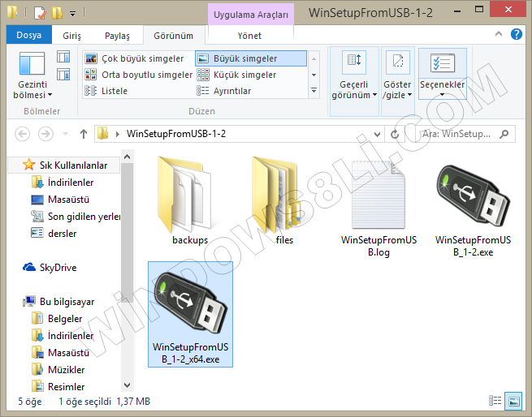Image resolution: width=532 pixels, height=417 pixels.
Task: Click the address bar folder icon
Action: point(102,134)
